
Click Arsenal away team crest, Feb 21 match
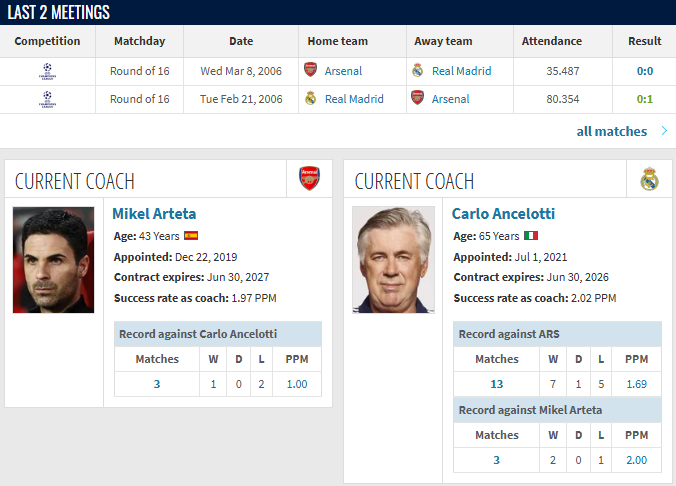coord(418,99)
